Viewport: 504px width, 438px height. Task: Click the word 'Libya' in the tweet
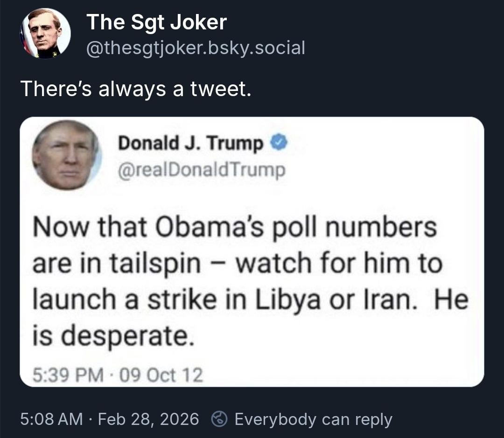[x=287, y=299]
